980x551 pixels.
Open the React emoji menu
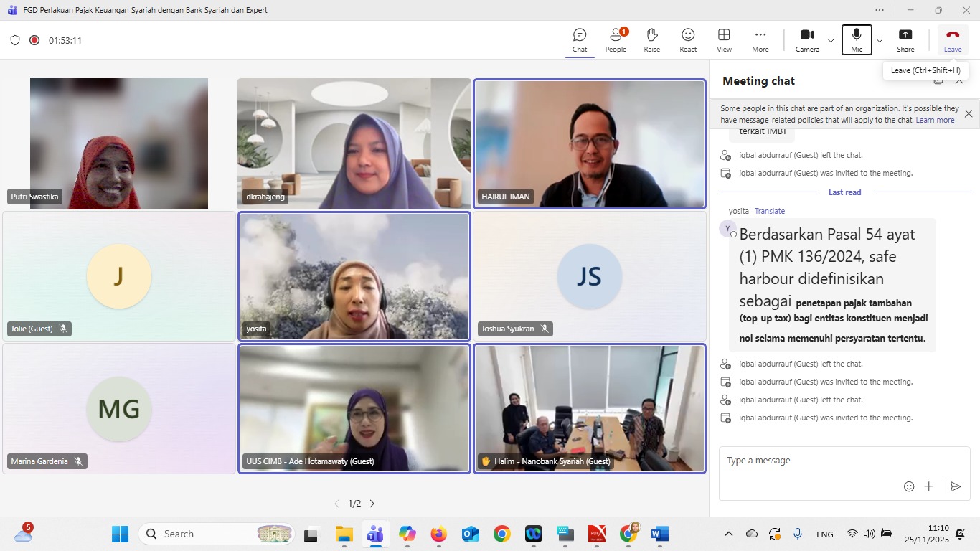click(688, 40)
